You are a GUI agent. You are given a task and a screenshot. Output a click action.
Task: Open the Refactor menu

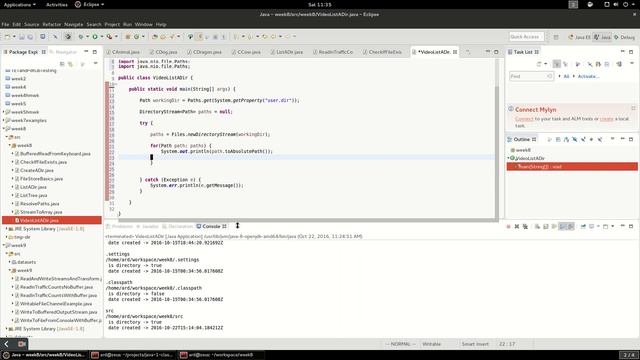click(52, 24)
